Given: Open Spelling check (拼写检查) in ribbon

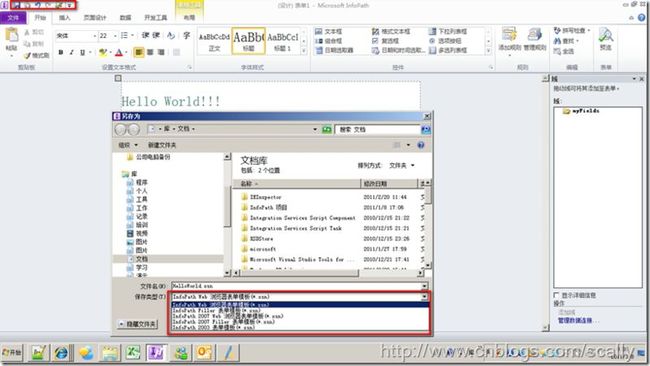Looking at the screenshot, I should click(x=571, y=31).
